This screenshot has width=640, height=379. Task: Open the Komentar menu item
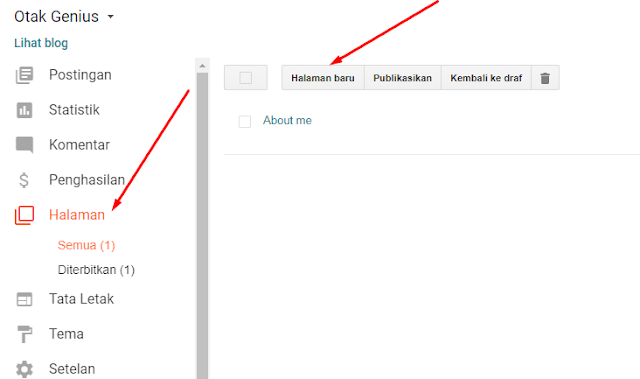click(x=79, y=145)
